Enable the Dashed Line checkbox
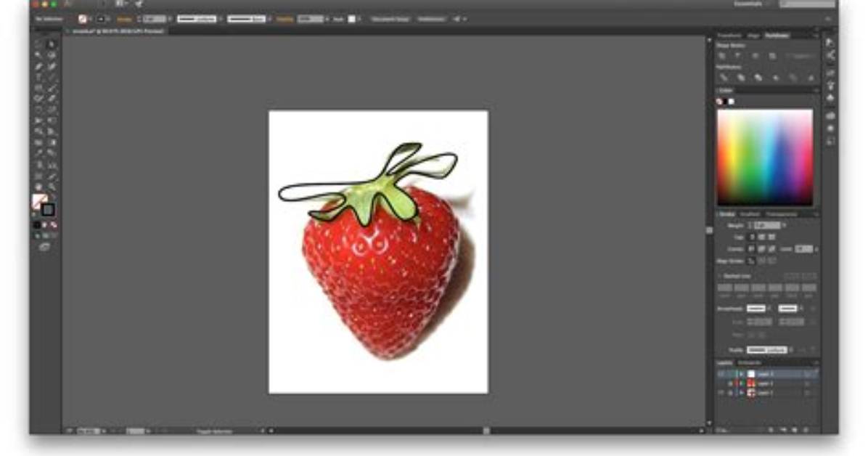The image size is (868, 456). pos(721,276)
